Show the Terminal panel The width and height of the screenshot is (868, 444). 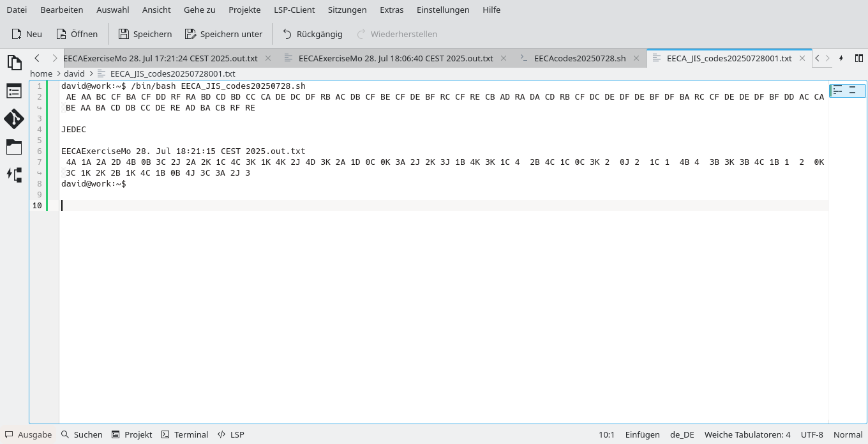184,434
